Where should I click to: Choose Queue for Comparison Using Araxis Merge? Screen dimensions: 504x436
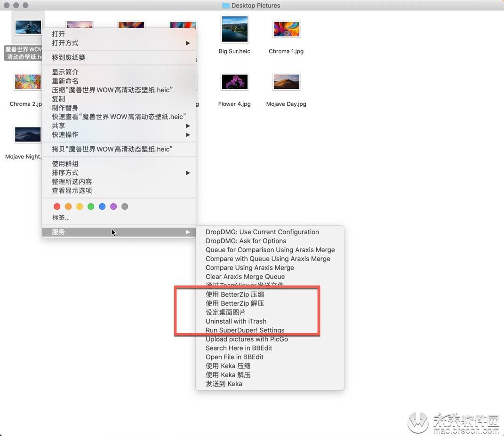(x=270, y=250)
